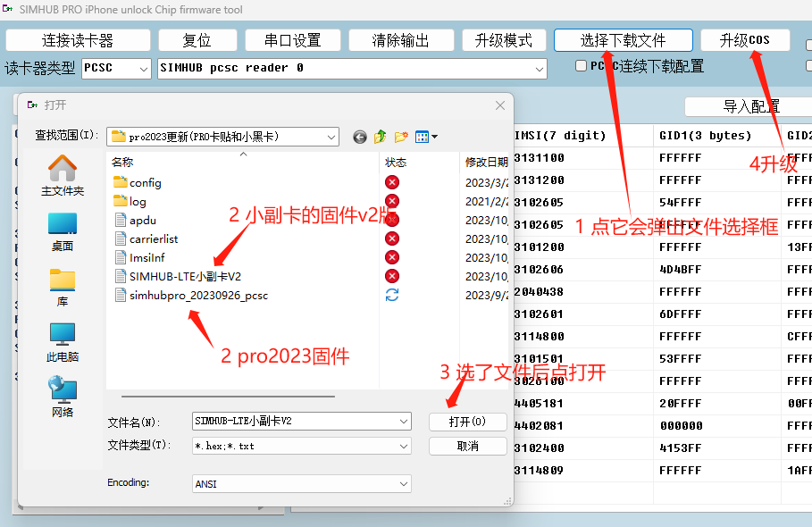
Task: Sort files by 修改日期 column header
Action: [x=485, y=162]
